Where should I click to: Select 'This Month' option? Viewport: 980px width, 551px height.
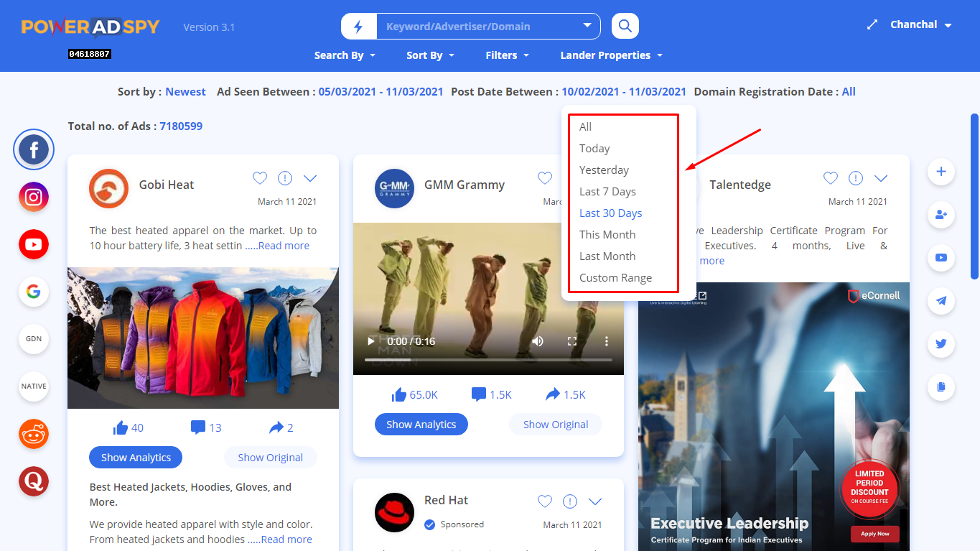pyautogui.click(x=607, y=235)
